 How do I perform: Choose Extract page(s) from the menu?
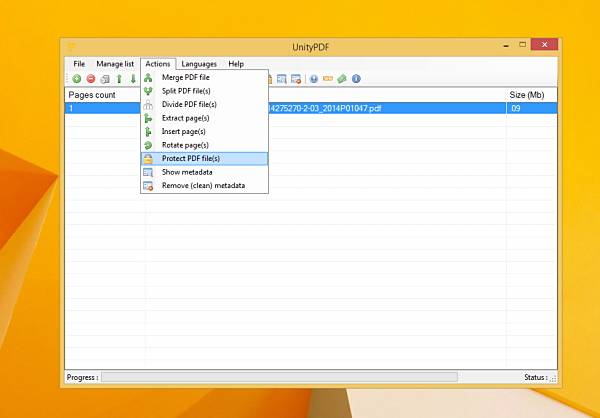click(204, 118)
